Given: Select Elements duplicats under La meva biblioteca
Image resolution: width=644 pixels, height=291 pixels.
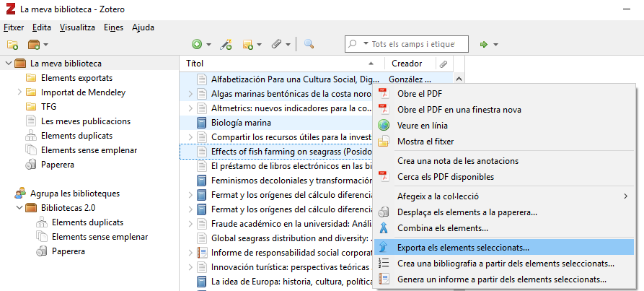Looking at the screenshot, I should (76, 135).
